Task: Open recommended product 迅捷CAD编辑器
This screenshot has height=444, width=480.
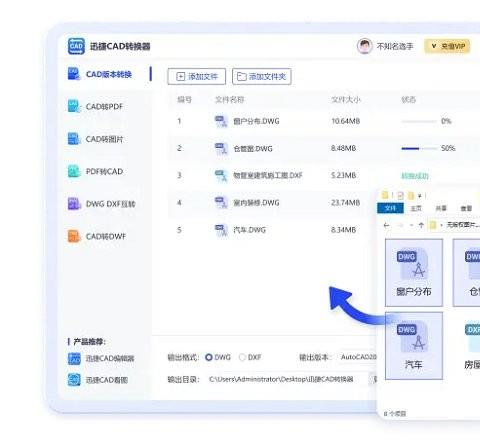Action: click(x=101, y=358)
